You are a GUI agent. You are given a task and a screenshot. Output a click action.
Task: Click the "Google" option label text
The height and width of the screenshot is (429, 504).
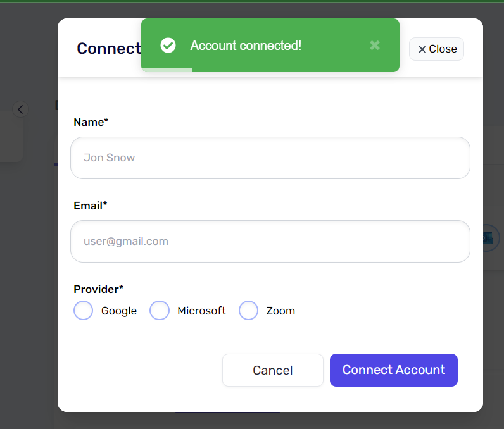[119, 311]
